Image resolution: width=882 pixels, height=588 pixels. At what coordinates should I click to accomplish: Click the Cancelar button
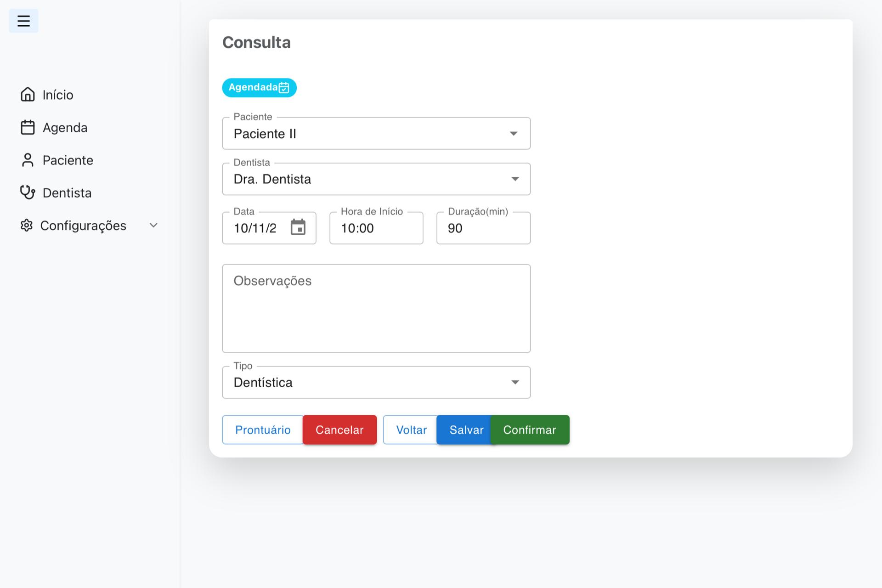tap(339, 430)
